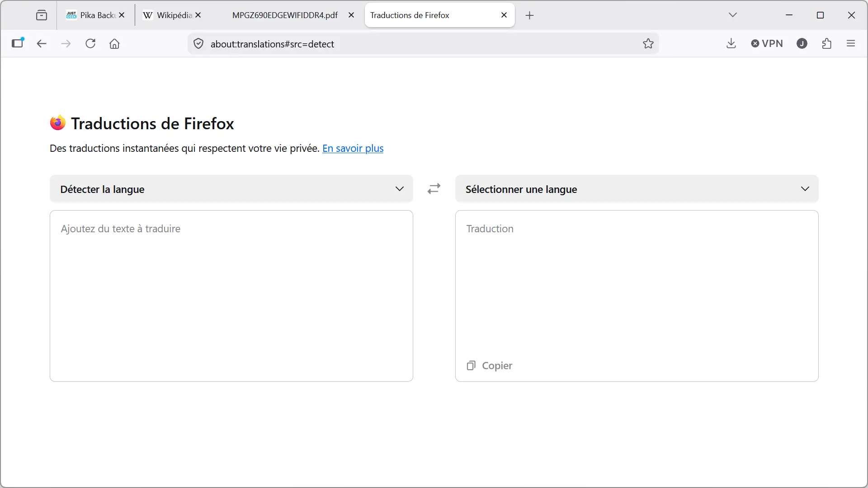The height and width of the screenshot is (488, 868).
Task: Click the Copier copy button
Action: (x=490, y=366)
